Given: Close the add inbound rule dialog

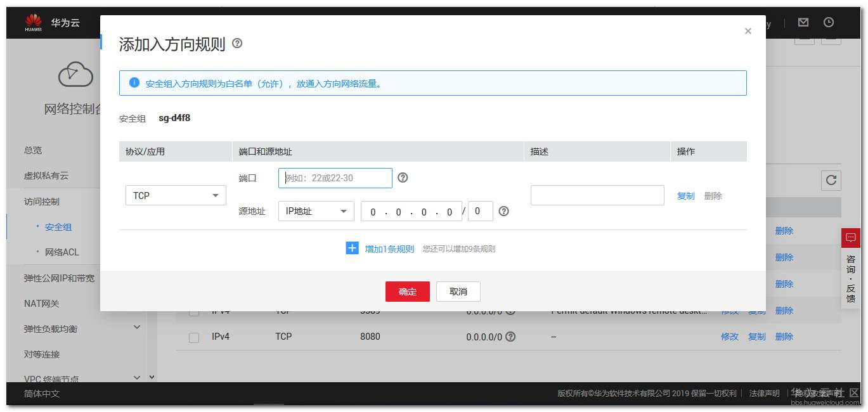Looking at the screenshot, I should tap(748, 31).
